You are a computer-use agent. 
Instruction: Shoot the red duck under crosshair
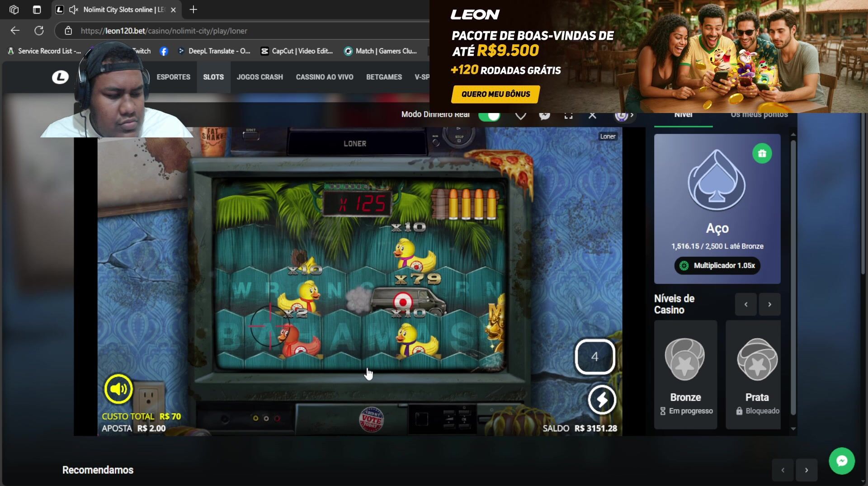[x=298, y=341]
